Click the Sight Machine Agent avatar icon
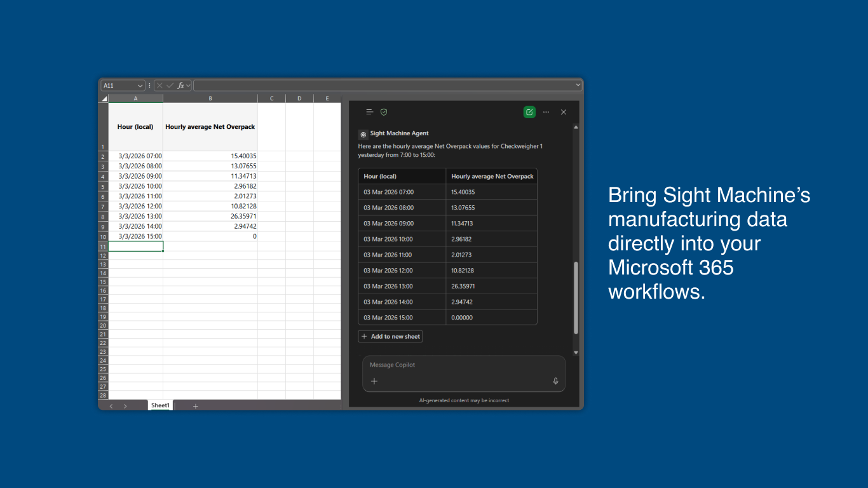The image size is (868, 488). 363,134
